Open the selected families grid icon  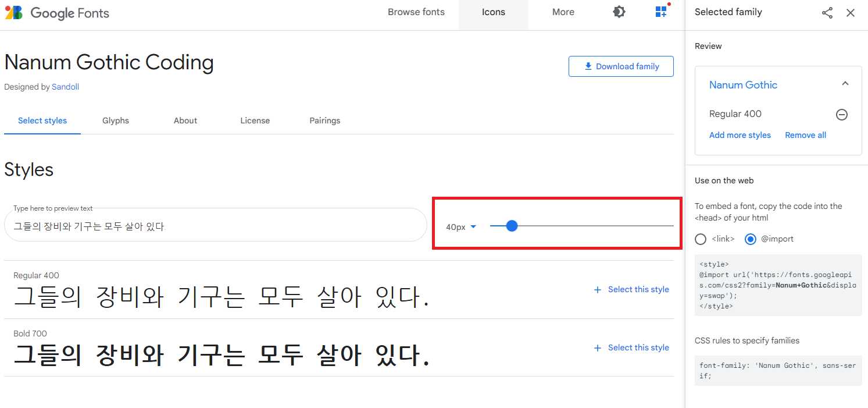point(662,12)
